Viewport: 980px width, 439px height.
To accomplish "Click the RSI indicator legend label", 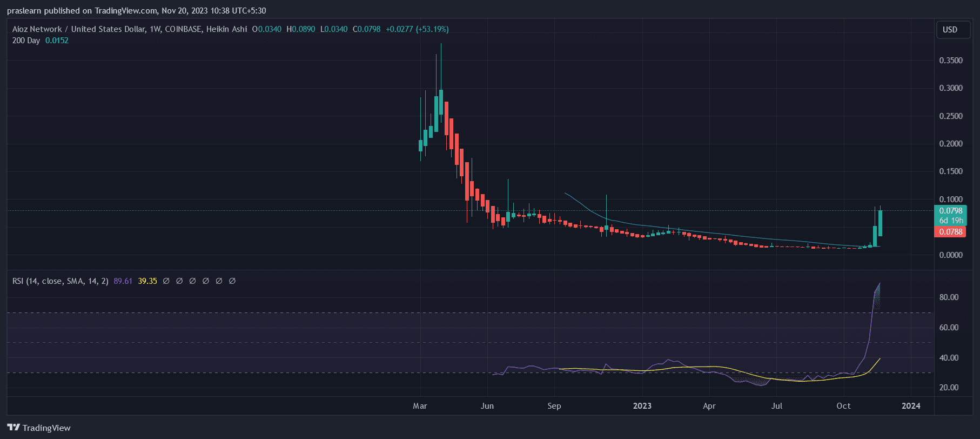I will pos(60,281).
